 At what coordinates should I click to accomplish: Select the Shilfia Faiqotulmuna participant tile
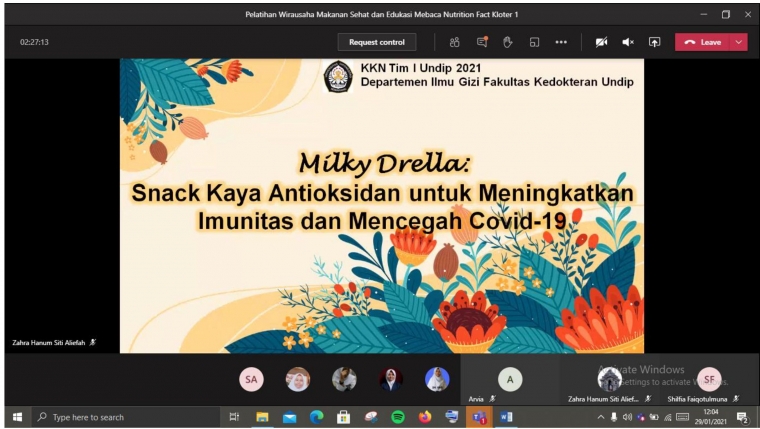point(709,380)
